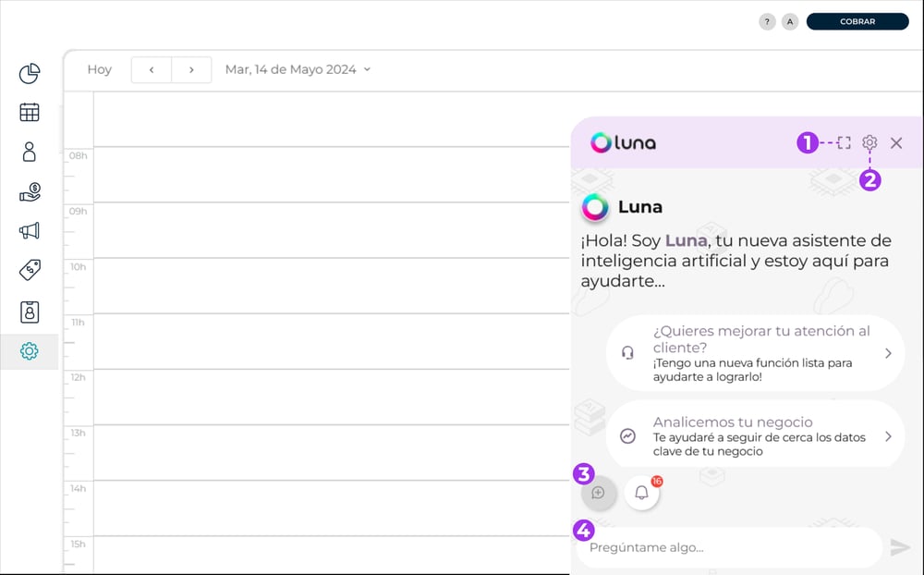Click the Luna logo in chat header
The width and height of the screenshot is (924, 575).
[x=623, y=142]
